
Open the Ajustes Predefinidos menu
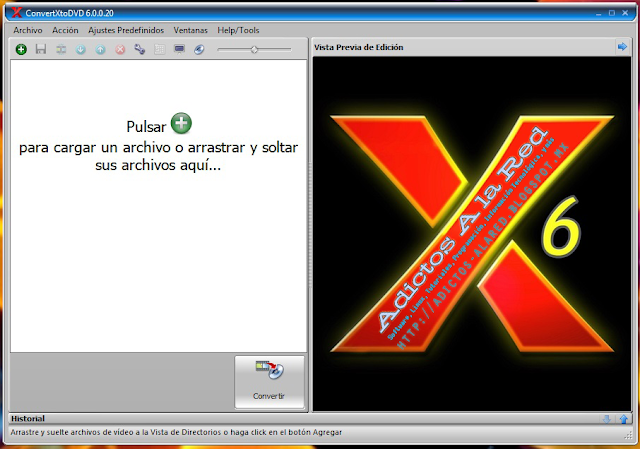(126, 30)
